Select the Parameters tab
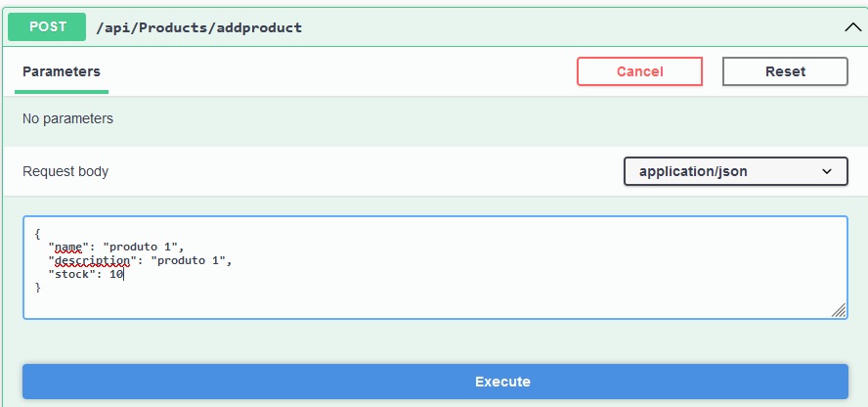Screen dimensions: 868x407 [62, 71]
